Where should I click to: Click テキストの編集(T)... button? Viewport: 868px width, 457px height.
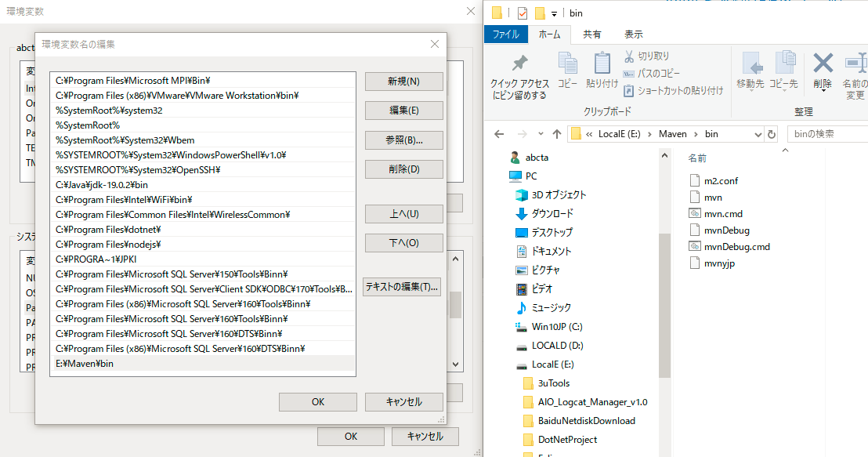click(402, 287)
